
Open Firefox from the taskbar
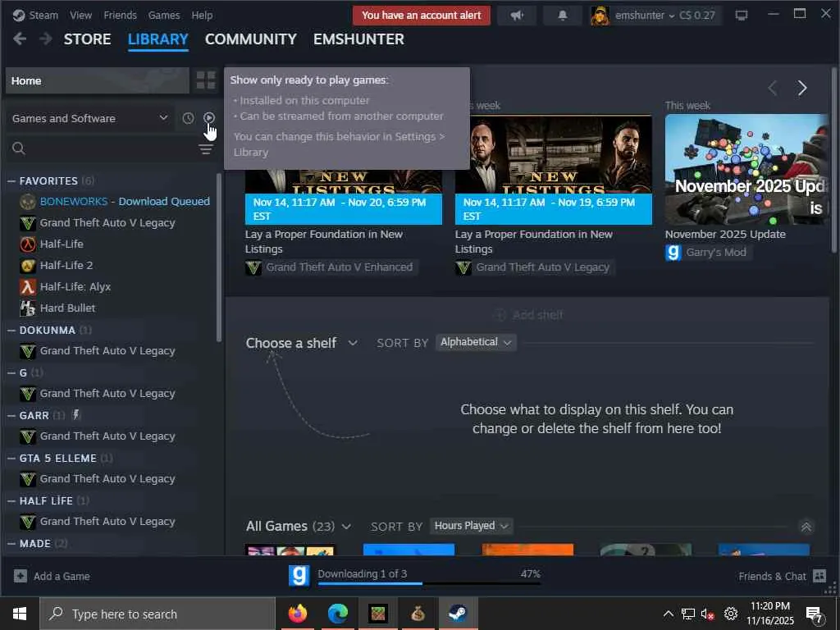297,614
